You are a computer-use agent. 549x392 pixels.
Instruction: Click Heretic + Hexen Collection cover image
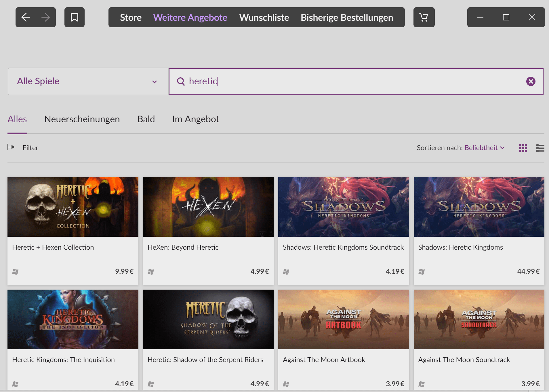73,207
